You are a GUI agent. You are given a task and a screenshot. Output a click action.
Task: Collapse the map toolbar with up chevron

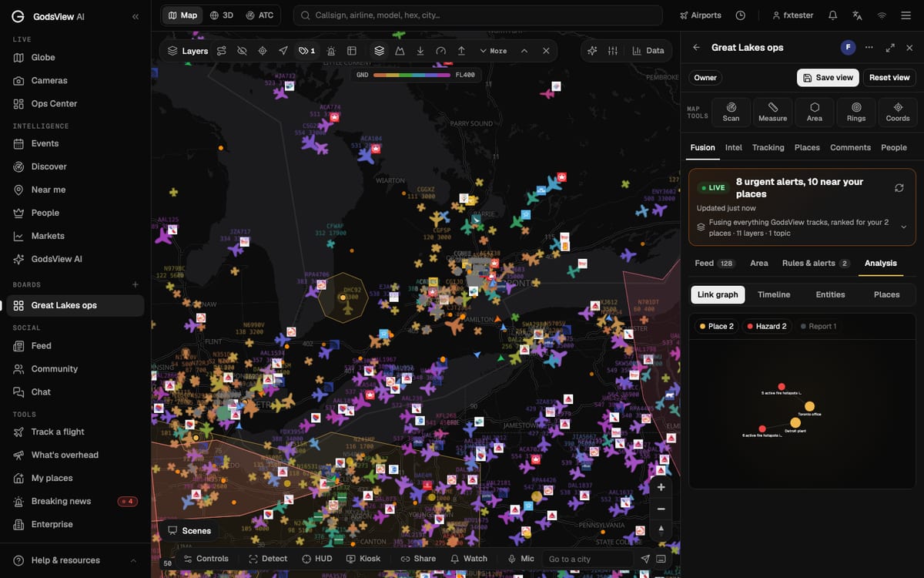[x=524, y=51]
